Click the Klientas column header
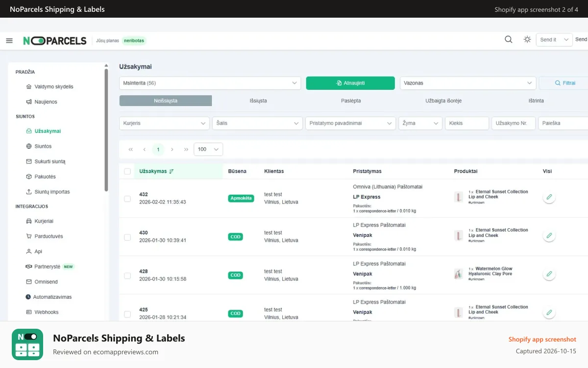The height and width of the screenshot is (368, 588). [274, 171]
